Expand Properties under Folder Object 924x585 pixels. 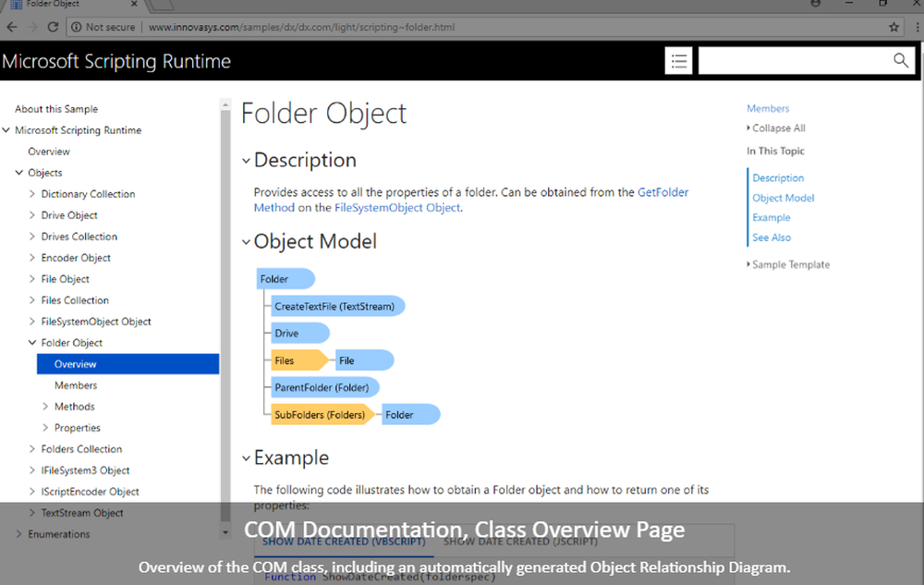point(45,428)
